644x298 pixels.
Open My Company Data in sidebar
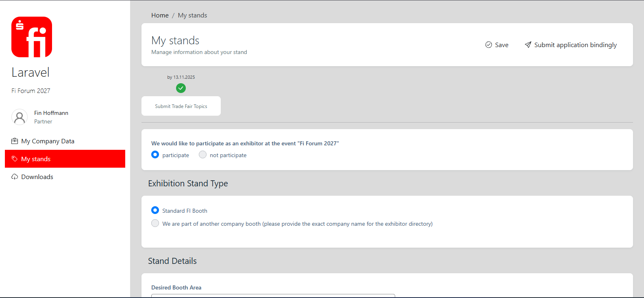click(x=48, y=141)
